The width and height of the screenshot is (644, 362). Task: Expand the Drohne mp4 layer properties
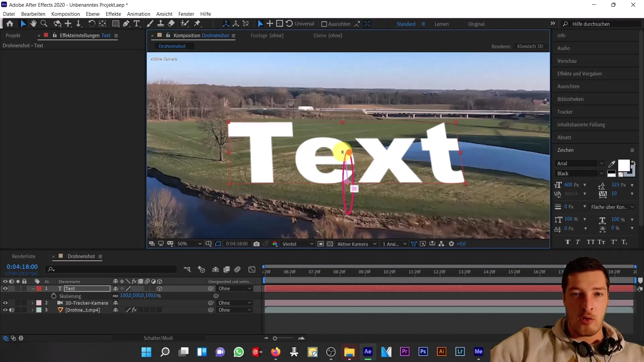click(33, 310)
